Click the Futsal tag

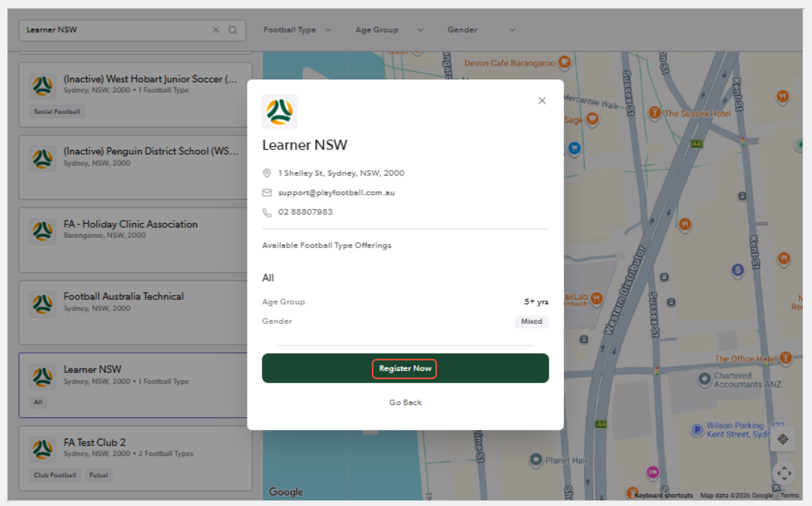98,475
